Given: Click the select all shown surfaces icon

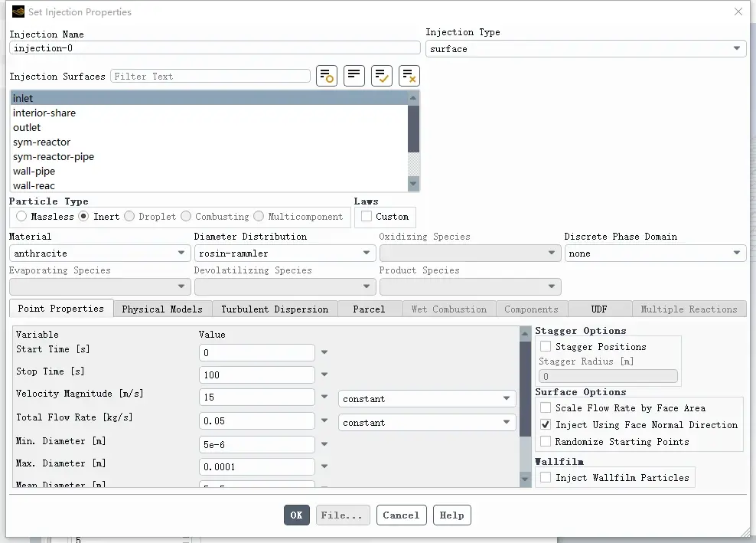Looking at the screenshot, I should (x=381, y=76).
